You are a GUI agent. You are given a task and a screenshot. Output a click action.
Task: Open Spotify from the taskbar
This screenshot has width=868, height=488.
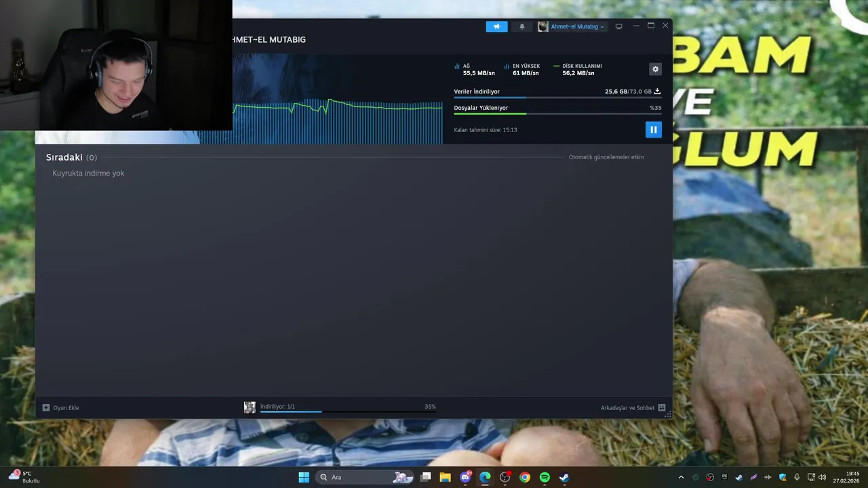click(x=545, y=477)
